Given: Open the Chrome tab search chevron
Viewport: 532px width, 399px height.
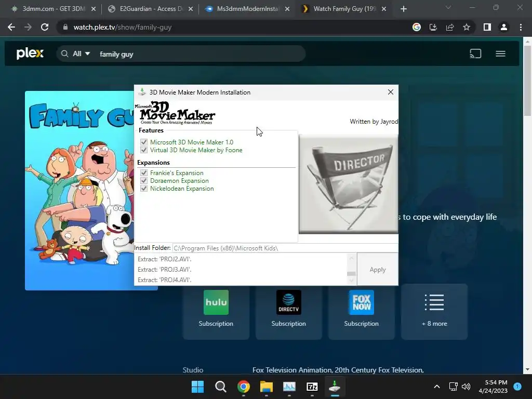Looking at the screenshot, I should click(x=448, y=7).
